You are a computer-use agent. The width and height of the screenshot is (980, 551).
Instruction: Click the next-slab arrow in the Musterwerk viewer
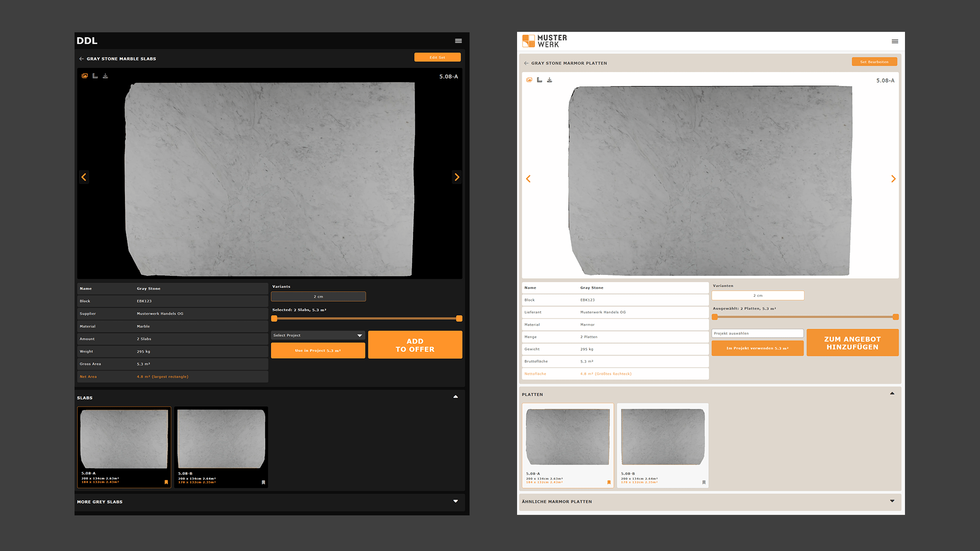[893, 179]
